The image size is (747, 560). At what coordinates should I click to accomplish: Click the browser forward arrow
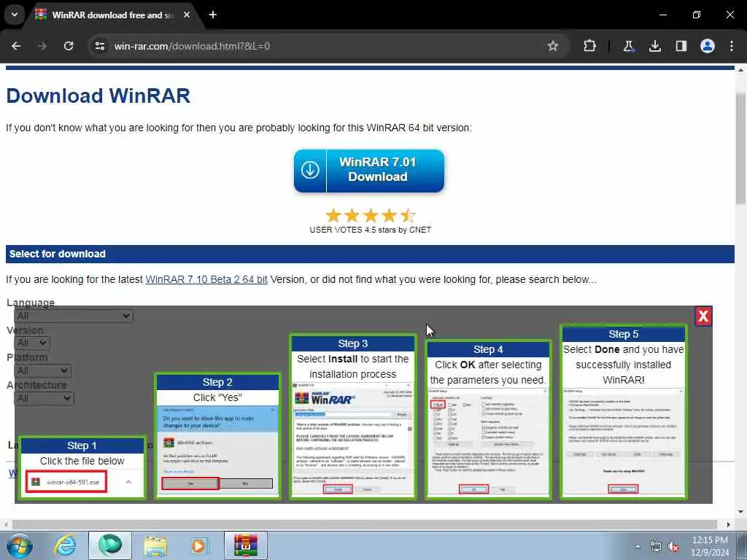tap(42, 46)
